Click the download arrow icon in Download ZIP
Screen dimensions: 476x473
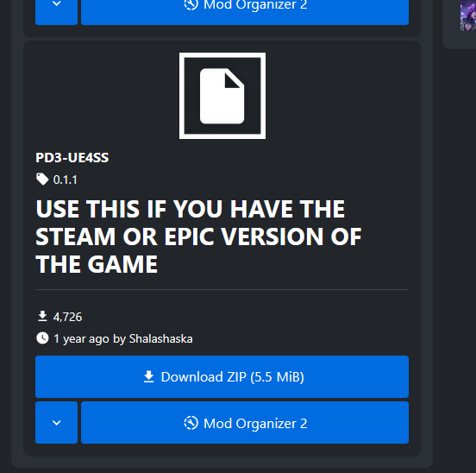click(148, 376)
